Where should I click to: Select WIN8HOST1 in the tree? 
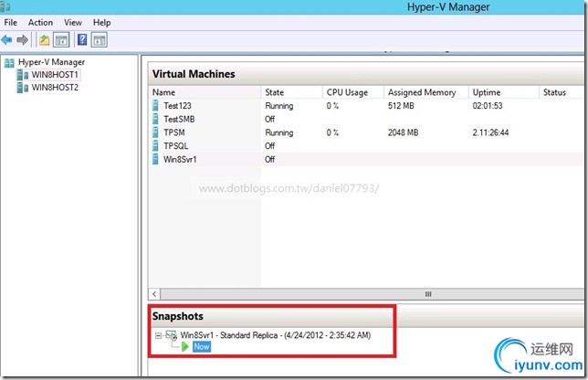click(55, 75)
